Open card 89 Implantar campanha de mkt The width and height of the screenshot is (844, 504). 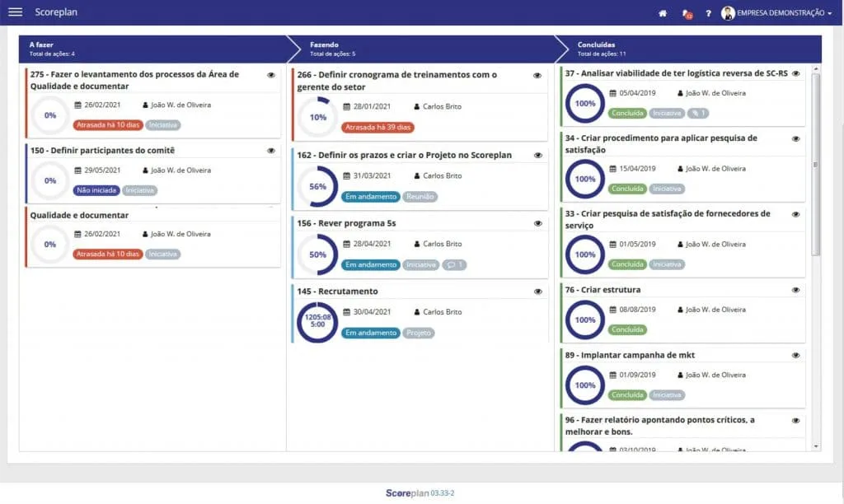tap(630, 355)
